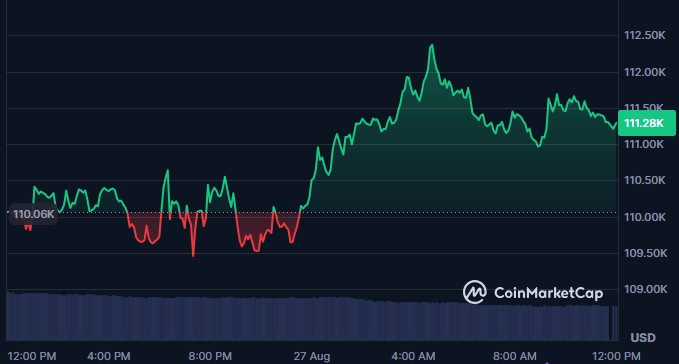679x364 pixels.
Task: Click the volume bars below 27 Aug
Action: tap(312, 319)
